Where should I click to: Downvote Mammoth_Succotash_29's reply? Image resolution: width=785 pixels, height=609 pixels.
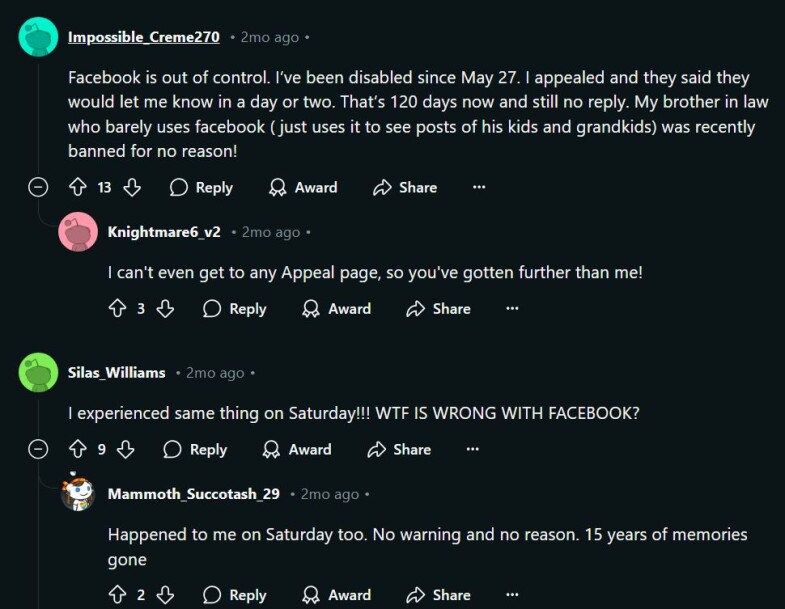point(165,595)
